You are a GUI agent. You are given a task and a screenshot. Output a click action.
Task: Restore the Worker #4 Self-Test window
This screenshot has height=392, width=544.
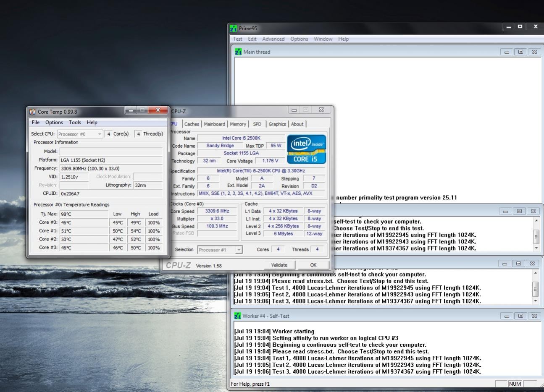[520, 316]
